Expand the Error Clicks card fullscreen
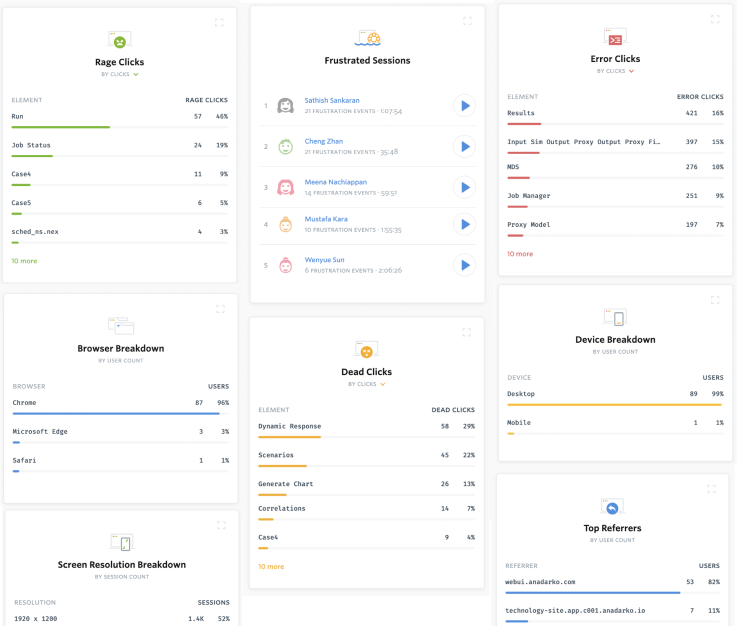 coord(715,19)
